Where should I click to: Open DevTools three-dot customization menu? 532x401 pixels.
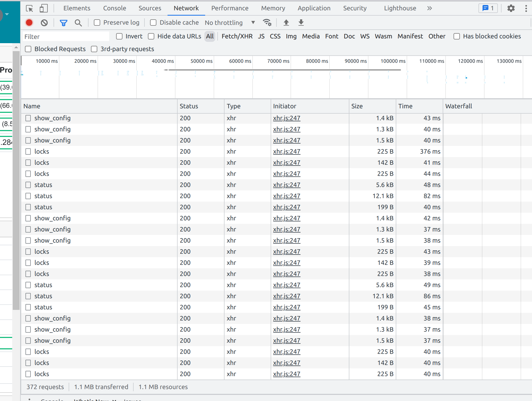tap(526, 8)
